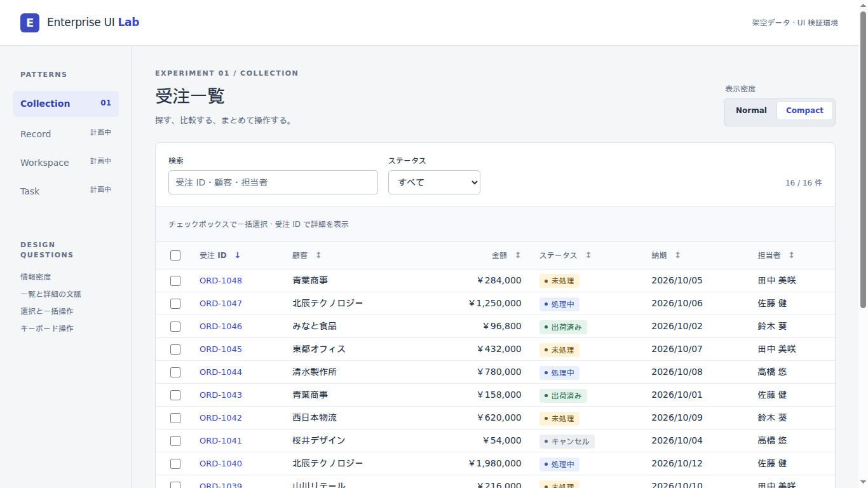Go to キーボード操作 design question
The width and height of the screenshot is (868, 488).
pyautogui.click(x=47, y=329)
